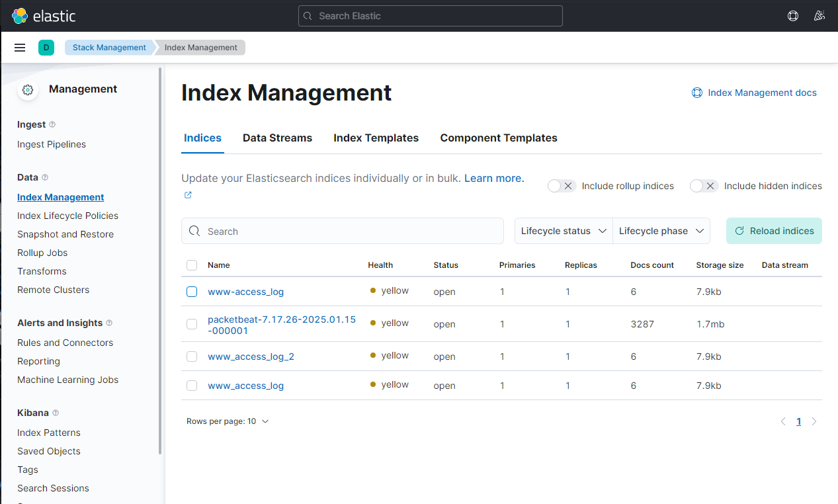Click the indices Search input
The height and width of the screenshot is (504, 838).
[x=343, y=231]
